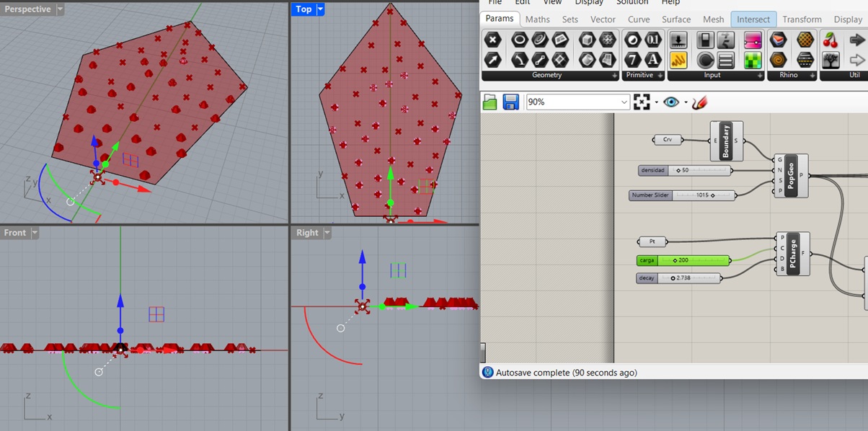The width and height of the screenshot is (868, 431).
Task: Click the Zoom Extents canvas icon
Action: 642,102
